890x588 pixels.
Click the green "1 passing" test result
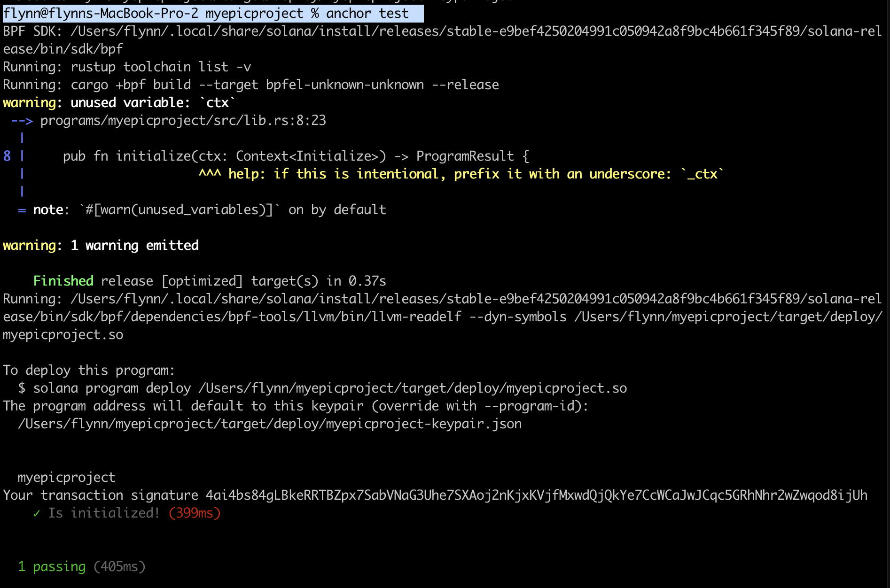pyautogui.click(x=51, y=566)
